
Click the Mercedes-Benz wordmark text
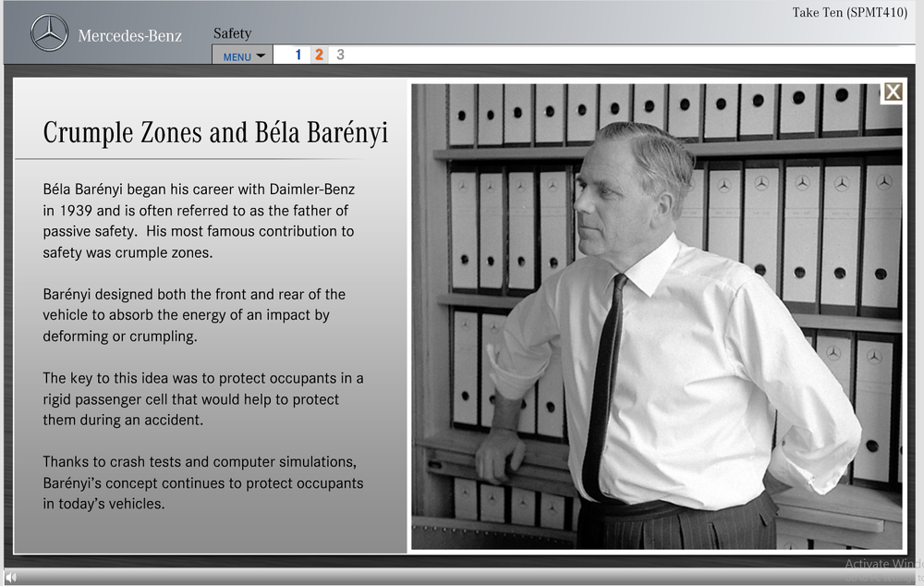(x=129, y=36)
